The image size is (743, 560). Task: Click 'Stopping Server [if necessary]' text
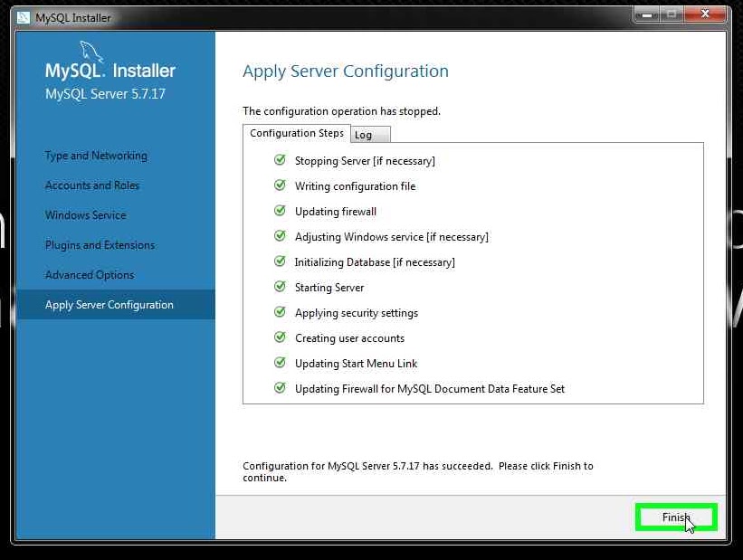[x=365, y=161]
